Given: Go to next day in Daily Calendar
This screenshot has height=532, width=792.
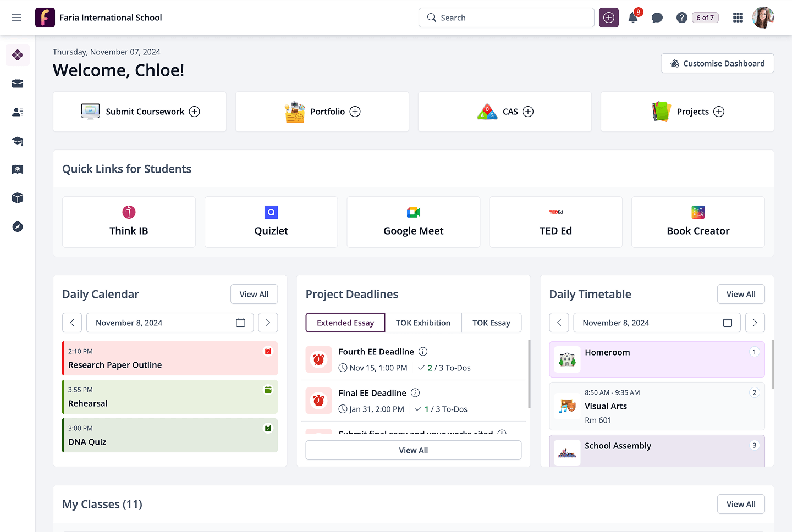Looking at the screenshot, I should coord(268,323).
